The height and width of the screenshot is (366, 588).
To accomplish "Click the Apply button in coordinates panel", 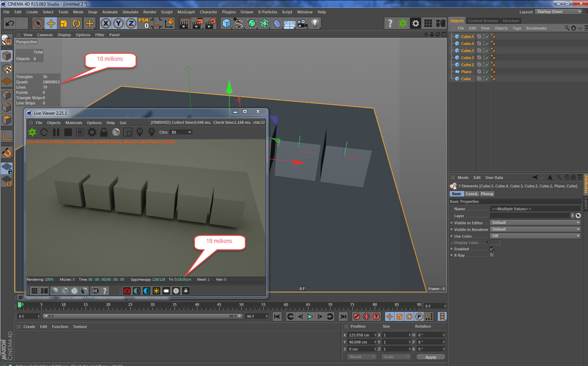I will [x=431, y=357].
